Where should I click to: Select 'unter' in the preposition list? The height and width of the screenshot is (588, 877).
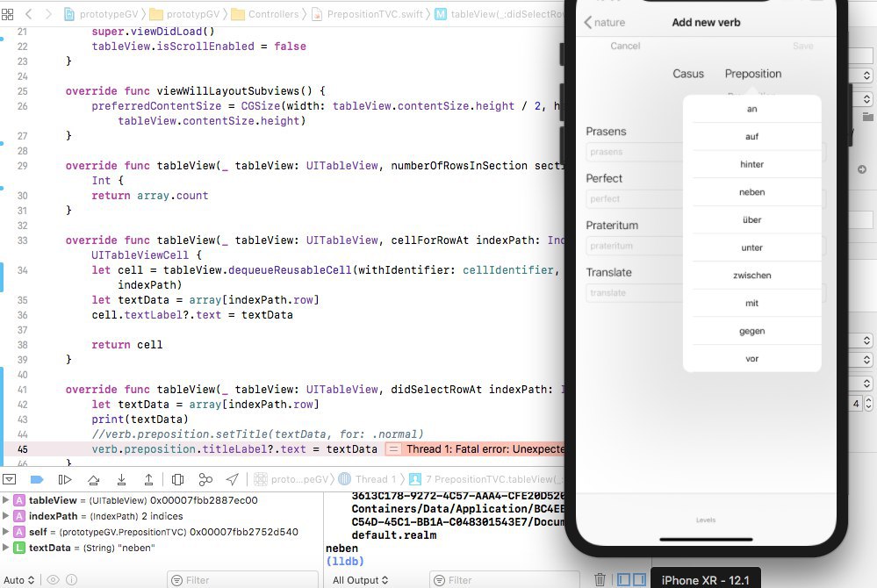click(x=751, y=247)
